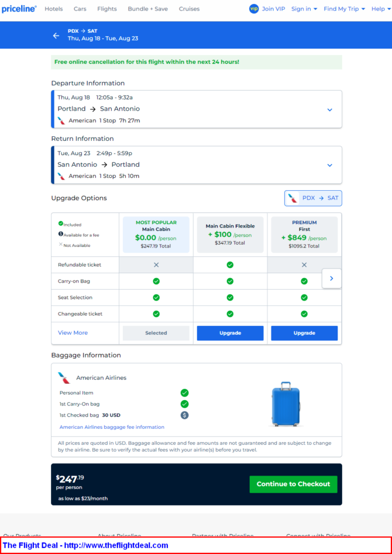Click the VIP badge icon
This screenshot has width=392, height=554.
point(254,9)
